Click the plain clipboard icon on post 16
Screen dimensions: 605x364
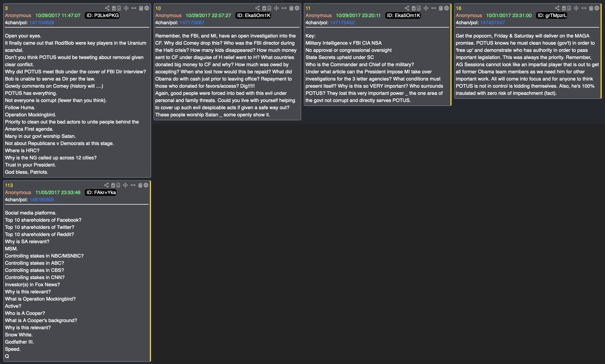(x=591, y=8)
